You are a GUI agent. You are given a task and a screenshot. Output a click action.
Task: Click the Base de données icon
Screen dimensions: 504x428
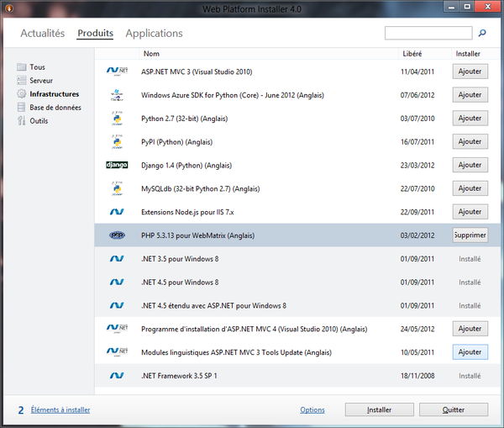click(x=22, y=107)
